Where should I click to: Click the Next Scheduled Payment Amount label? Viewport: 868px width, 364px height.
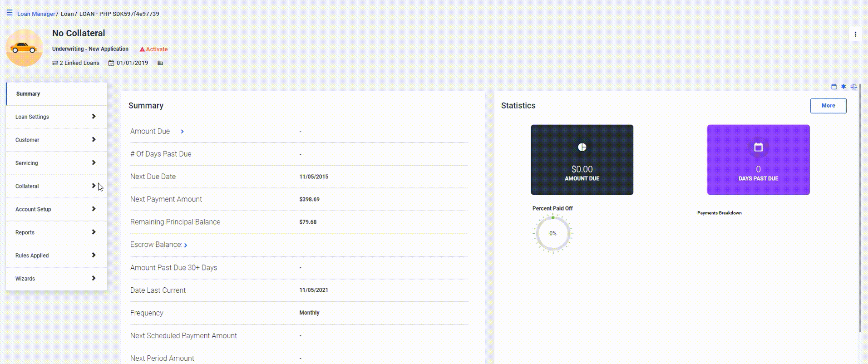click(x=183, y=336)
